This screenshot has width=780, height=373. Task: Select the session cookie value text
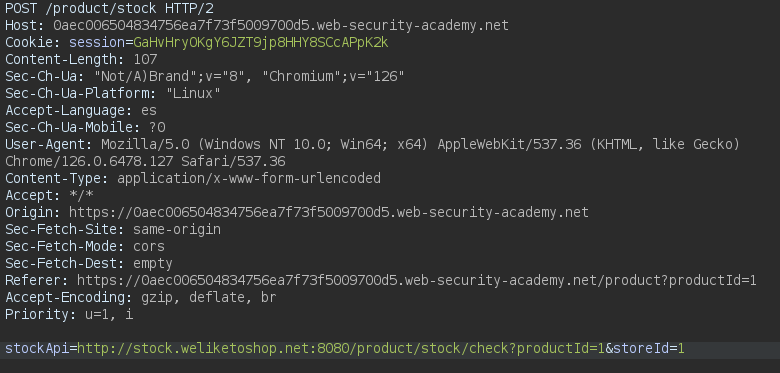261,42
